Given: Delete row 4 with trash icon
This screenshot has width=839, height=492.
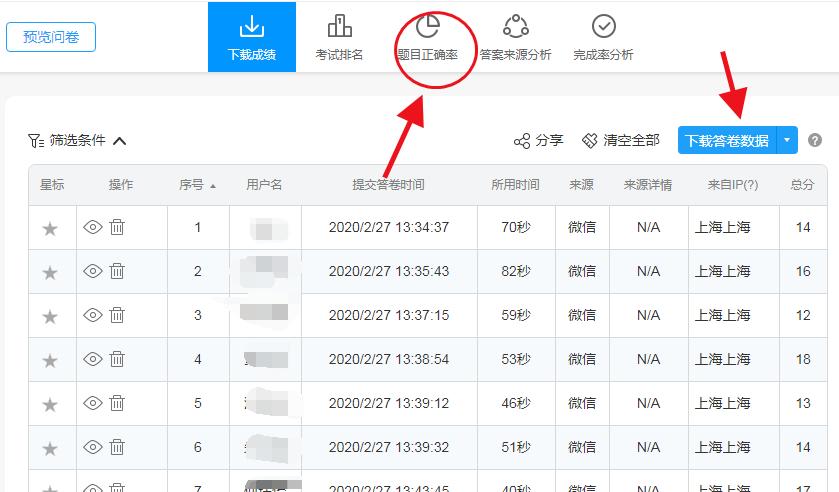Looking at the screenshot, I should point(117,359).
